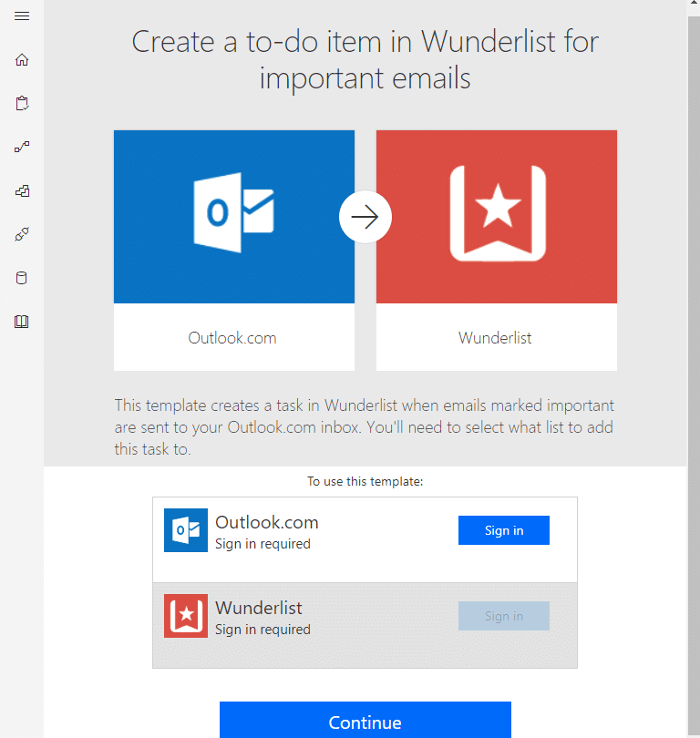Select the Outlook.com tile label
The image size is (700, 738).
coord(232,338)
